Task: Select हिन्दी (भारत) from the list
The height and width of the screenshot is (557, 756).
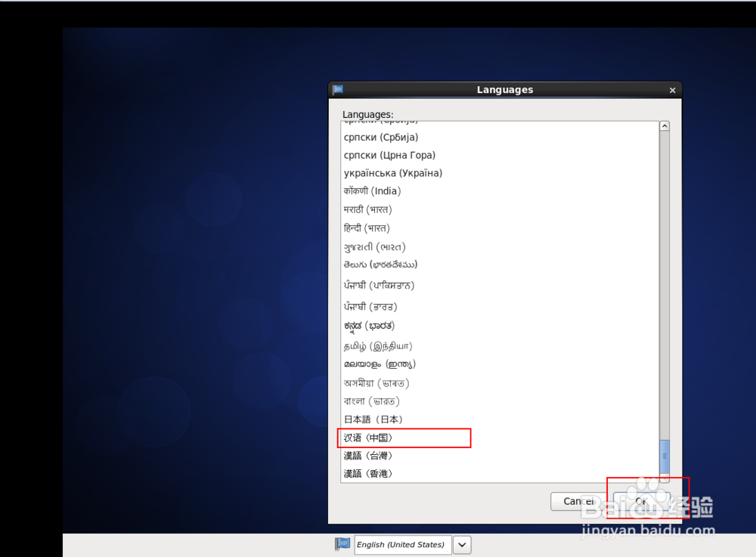Action: click(x=367, y=227)
